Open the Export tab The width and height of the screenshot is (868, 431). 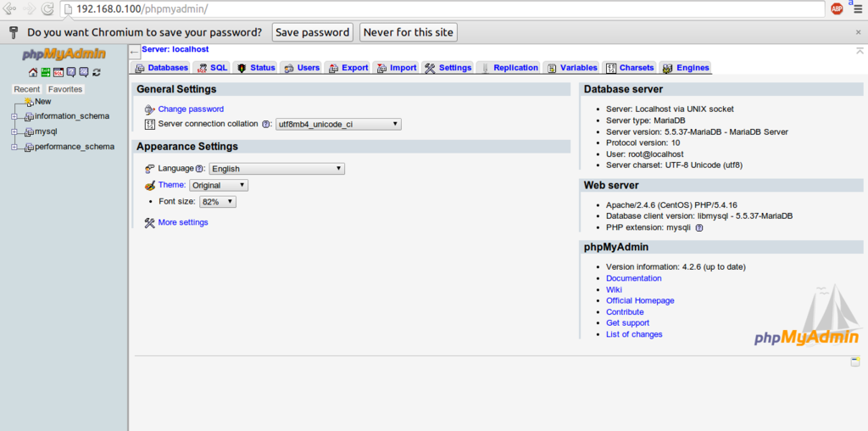pos(348,68)
